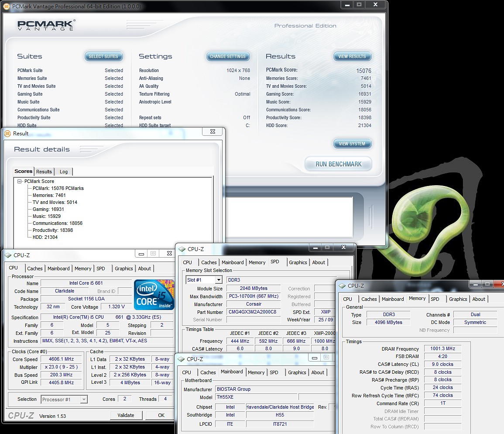The width and height of the screenshot is (504, 434).
Task: Open Change Settings in PCMark Vantage
Action: click(228, 56)
